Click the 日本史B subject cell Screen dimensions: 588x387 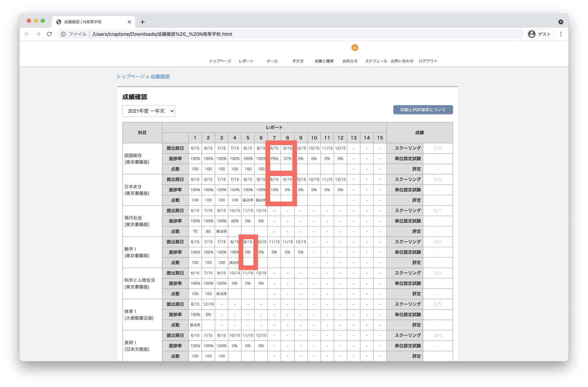pyautogui.click(x=142, y=190)
